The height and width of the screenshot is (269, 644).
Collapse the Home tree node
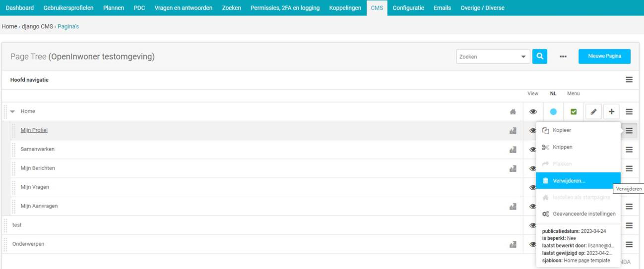coord(13,112)
